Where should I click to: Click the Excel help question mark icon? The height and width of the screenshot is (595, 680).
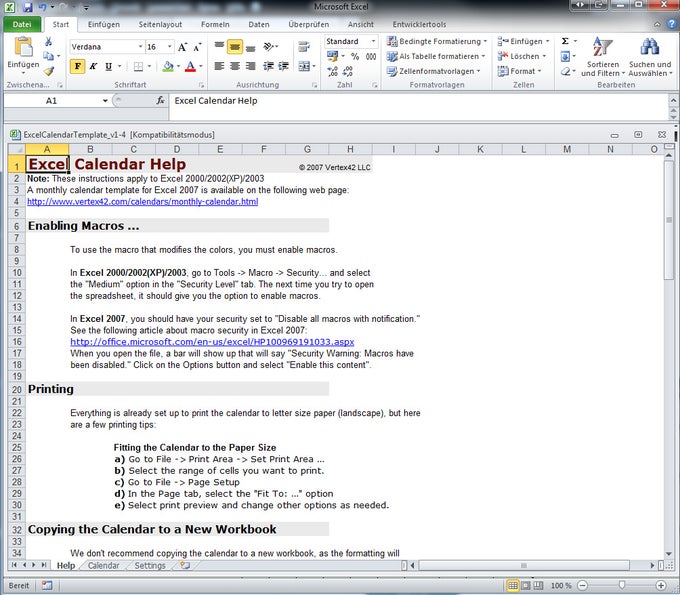point(672,24)
